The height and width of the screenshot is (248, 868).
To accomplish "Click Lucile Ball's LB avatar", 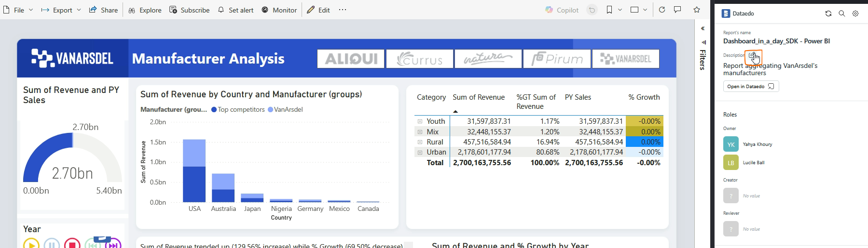I will click(731, 163).
